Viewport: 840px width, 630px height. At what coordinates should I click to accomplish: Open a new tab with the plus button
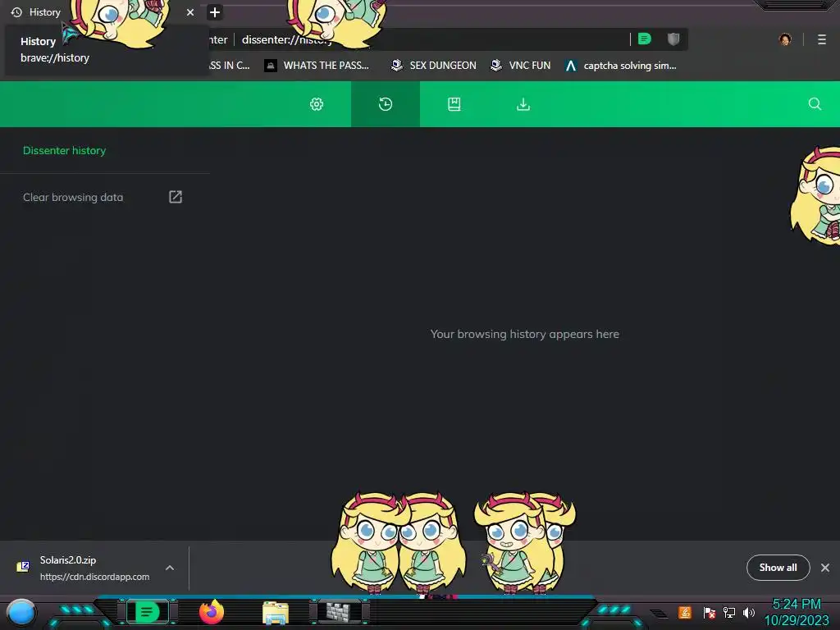(x=214, y=11)
